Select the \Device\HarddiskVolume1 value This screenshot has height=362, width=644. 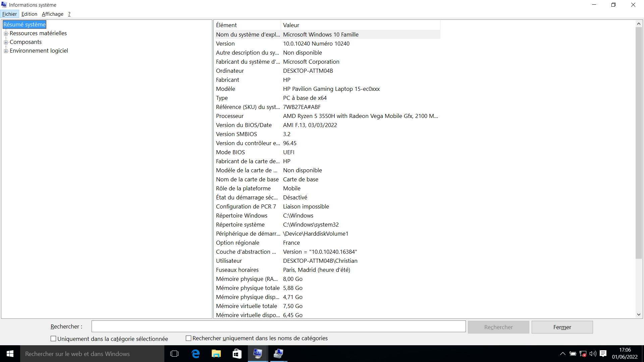(316, 234)
